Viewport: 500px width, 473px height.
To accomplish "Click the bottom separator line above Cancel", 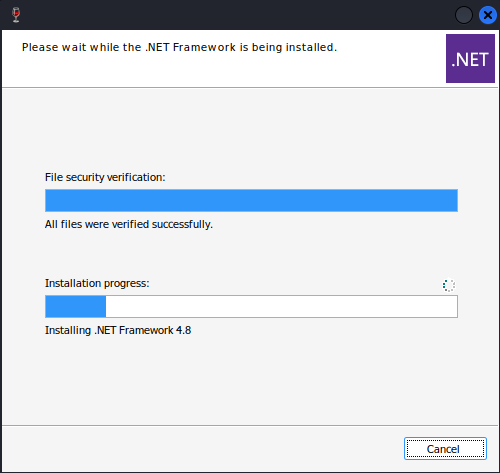I will pos(250,425).
